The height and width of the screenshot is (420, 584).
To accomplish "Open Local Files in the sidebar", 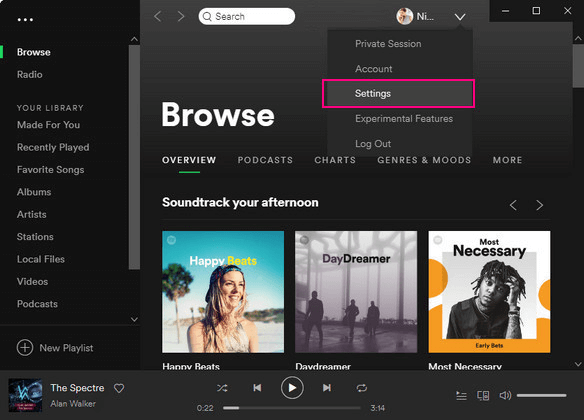I will [41, 259].
